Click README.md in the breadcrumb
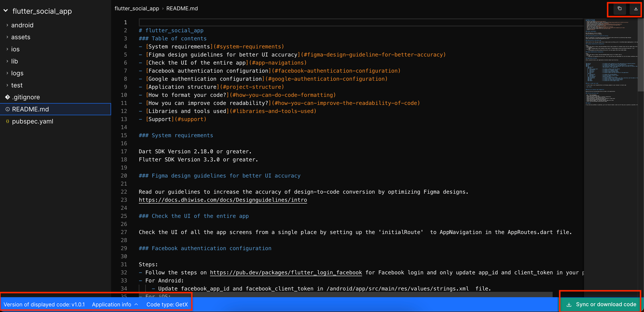 coord(182,9)
